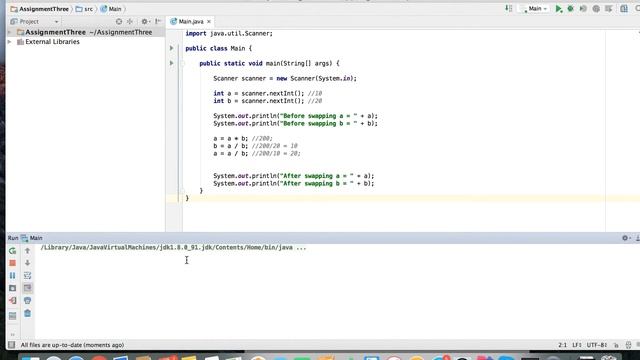
Task: Run the Main configuration with green play button
Action: pyautogui.click(x=558, y=9)
